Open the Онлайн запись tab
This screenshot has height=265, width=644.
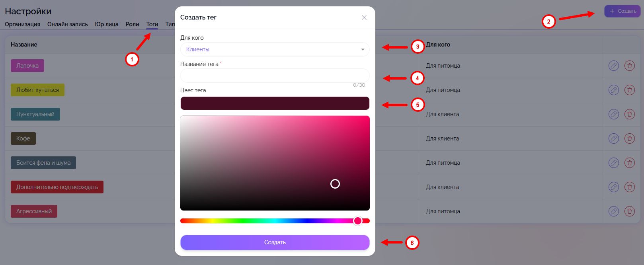point(68,24)
